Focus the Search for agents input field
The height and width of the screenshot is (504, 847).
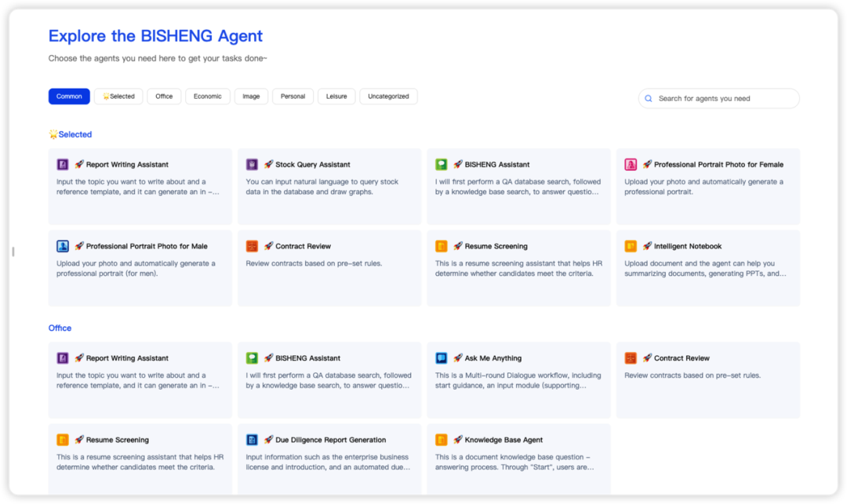pyautogui.click(x=719, y=98)
